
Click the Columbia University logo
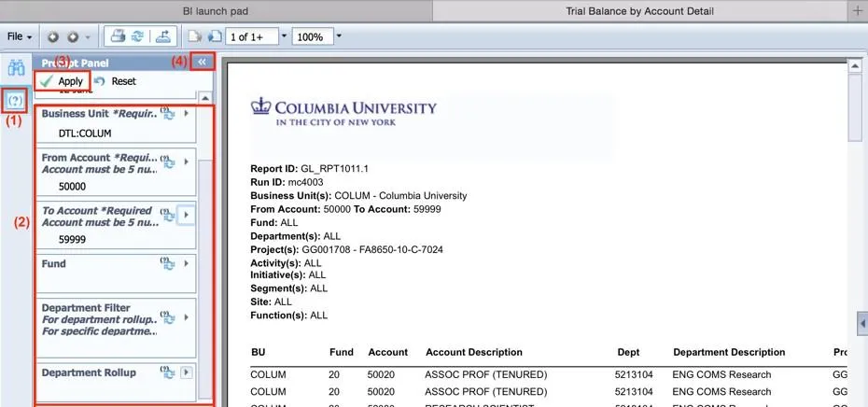(x=343, y=111)
